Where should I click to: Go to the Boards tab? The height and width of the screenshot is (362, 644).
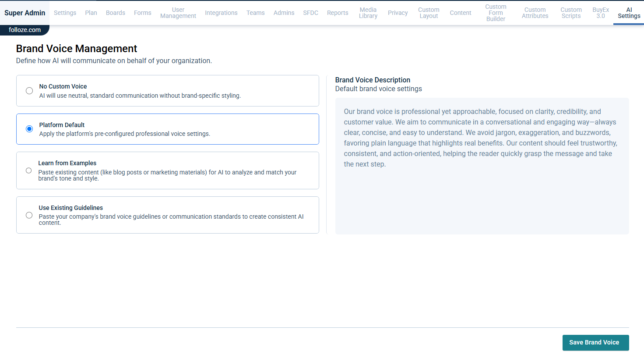click(116, 13)
